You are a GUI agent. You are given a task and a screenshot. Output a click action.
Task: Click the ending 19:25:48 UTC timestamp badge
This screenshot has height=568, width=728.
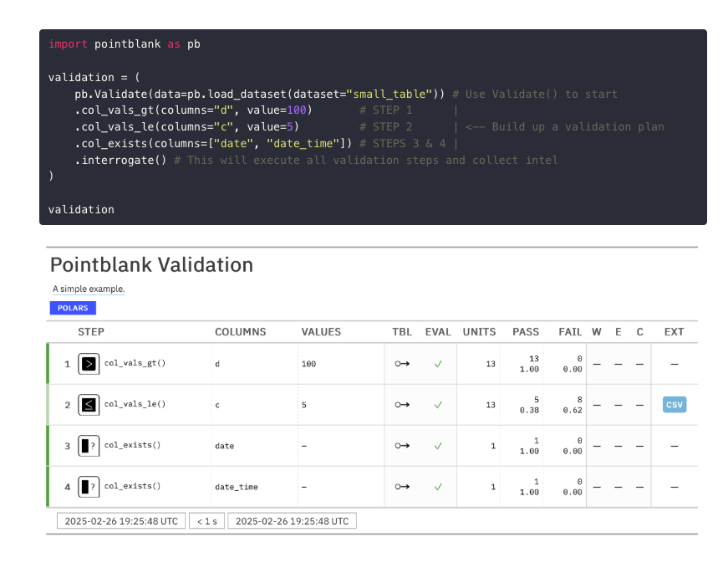tap(292, 520)
